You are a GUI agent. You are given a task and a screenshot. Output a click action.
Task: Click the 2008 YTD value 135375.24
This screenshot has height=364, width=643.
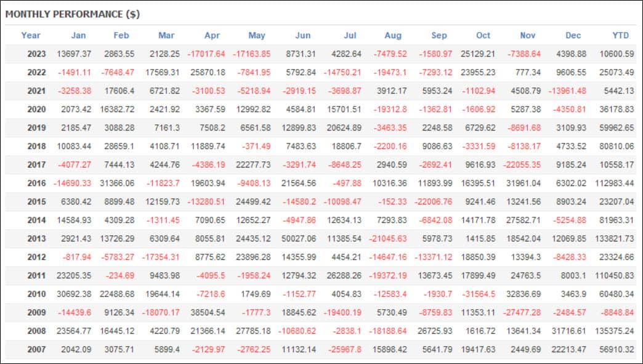point(614,331)
